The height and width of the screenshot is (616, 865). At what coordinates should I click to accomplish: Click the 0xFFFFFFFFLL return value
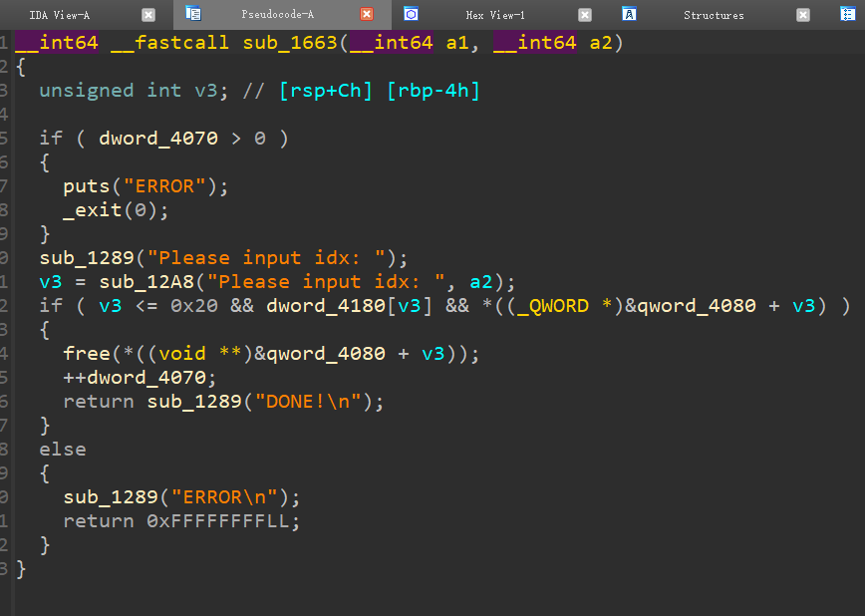223,521
